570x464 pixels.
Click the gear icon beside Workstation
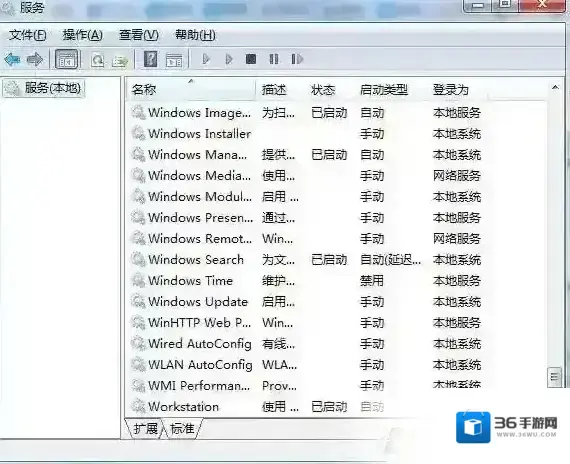[x=138, y=406]
